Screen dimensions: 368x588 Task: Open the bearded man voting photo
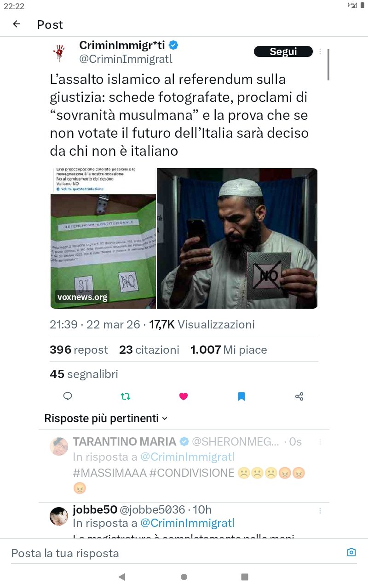point(237,238)
